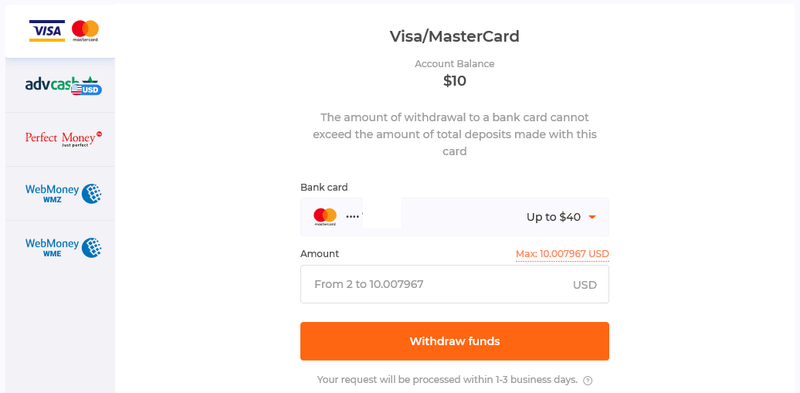800x393 pixels.
Task: Click the Mastercard icon in Bank card field
Action: [325, 217]
